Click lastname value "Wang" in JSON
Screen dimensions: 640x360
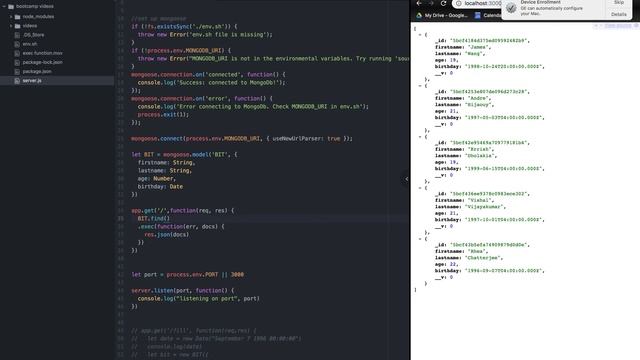click(x=475, y=53)
